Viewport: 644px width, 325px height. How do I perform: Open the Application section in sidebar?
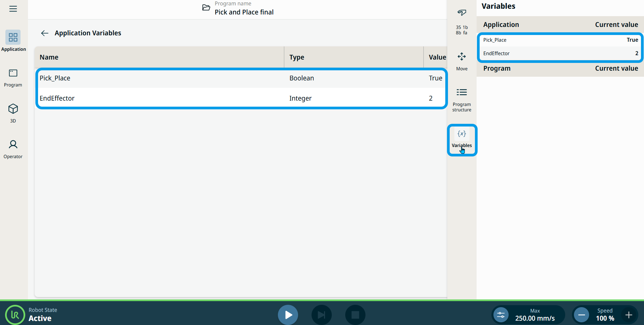13,41
